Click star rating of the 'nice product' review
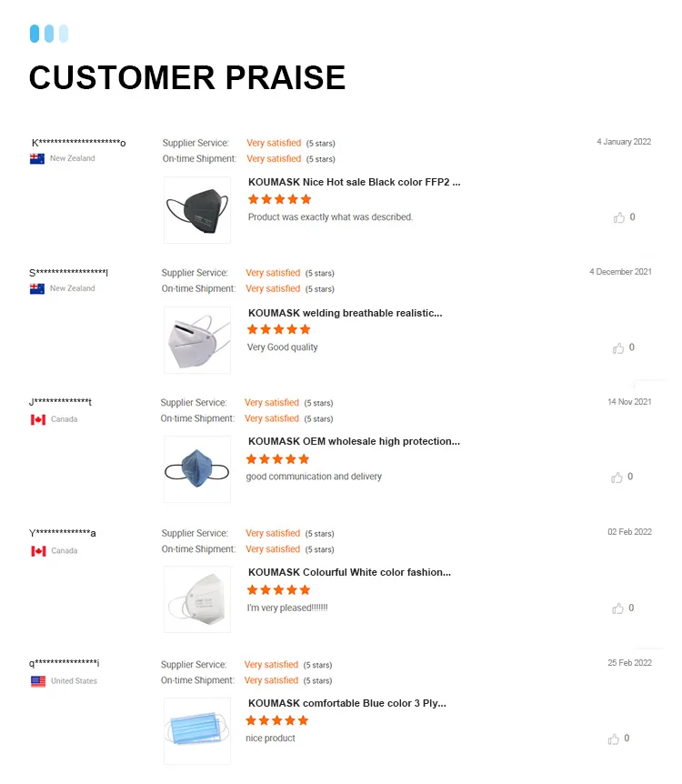This screenshot has width=682, height=784. (277, 720)
